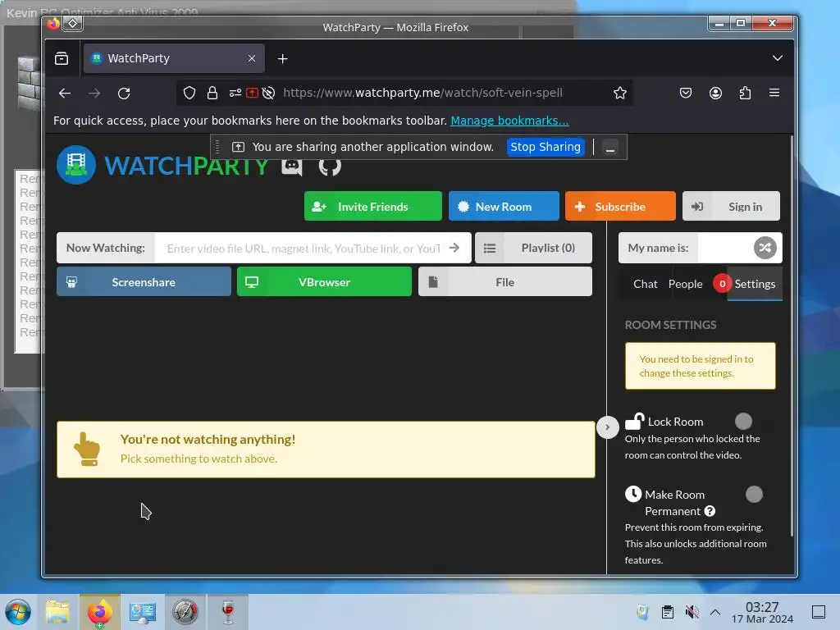Reload the page with refresh icon

[124, 94]
